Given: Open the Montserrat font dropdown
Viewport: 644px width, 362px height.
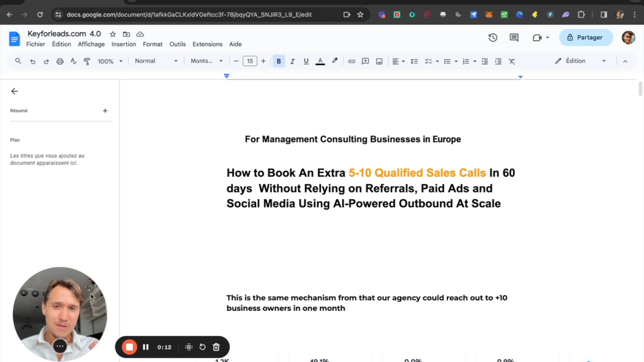Looking at the screenshot, I should tap(206, 61).
